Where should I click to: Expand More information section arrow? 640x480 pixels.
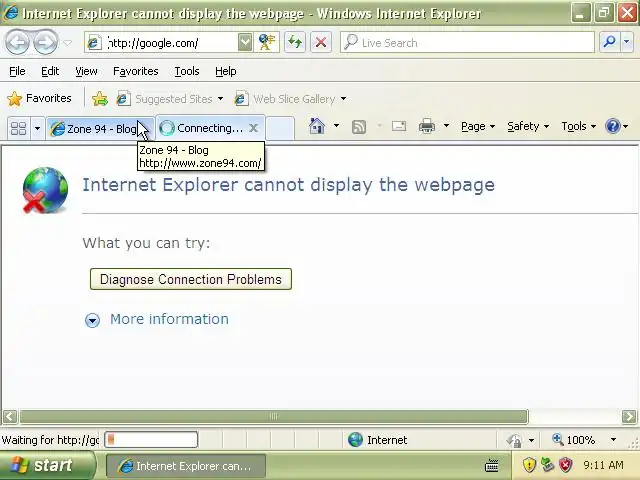pos(92,320)
